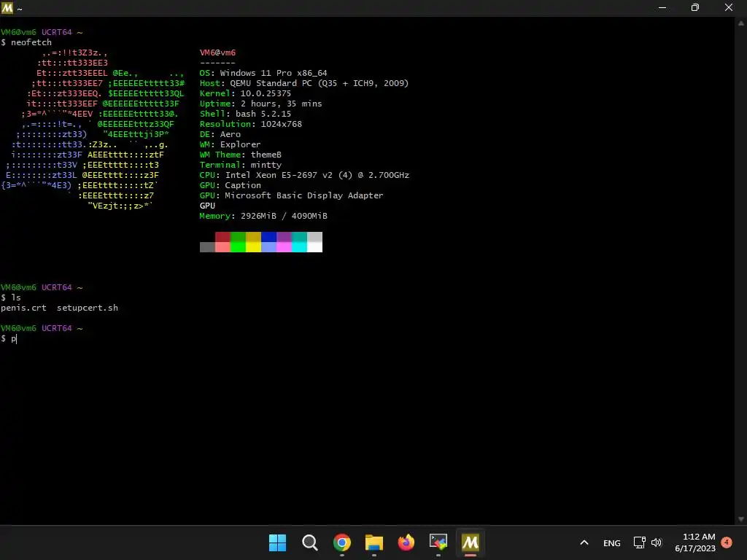
Task: Restore down the mintty window
Action: [x=695, y=7]
